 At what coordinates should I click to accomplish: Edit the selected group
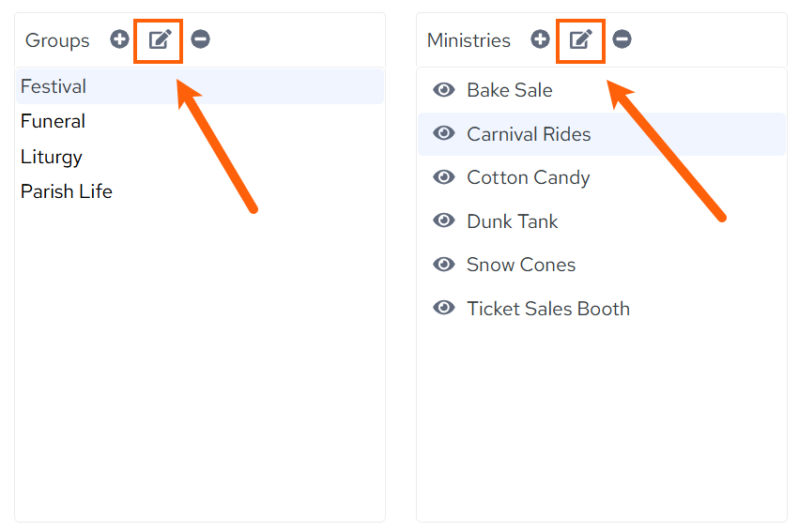point(160,39)
